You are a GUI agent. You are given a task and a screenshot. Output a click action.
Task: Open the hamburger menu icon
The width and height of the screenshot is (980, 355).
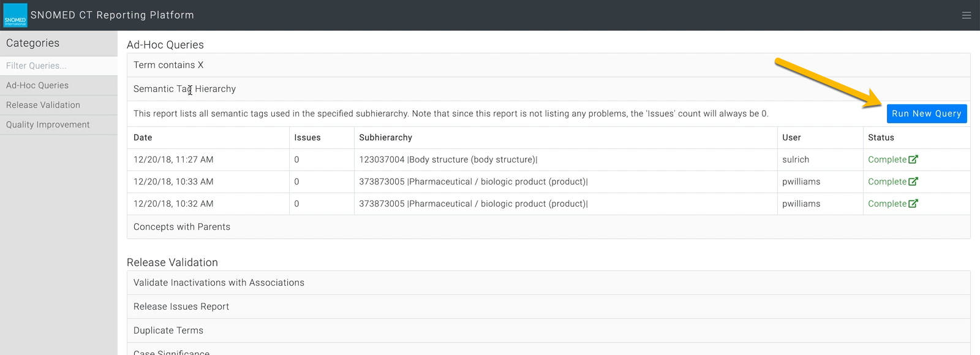click(967, 15)
